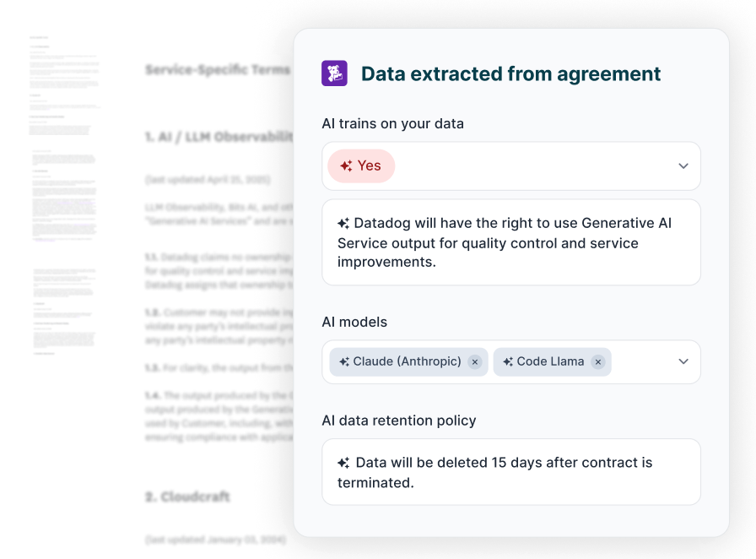Toggle the Yes answer pill for AI training
The width and height of the screenshot is (756, 559).
pyautogui.click(x=361, y=166)
